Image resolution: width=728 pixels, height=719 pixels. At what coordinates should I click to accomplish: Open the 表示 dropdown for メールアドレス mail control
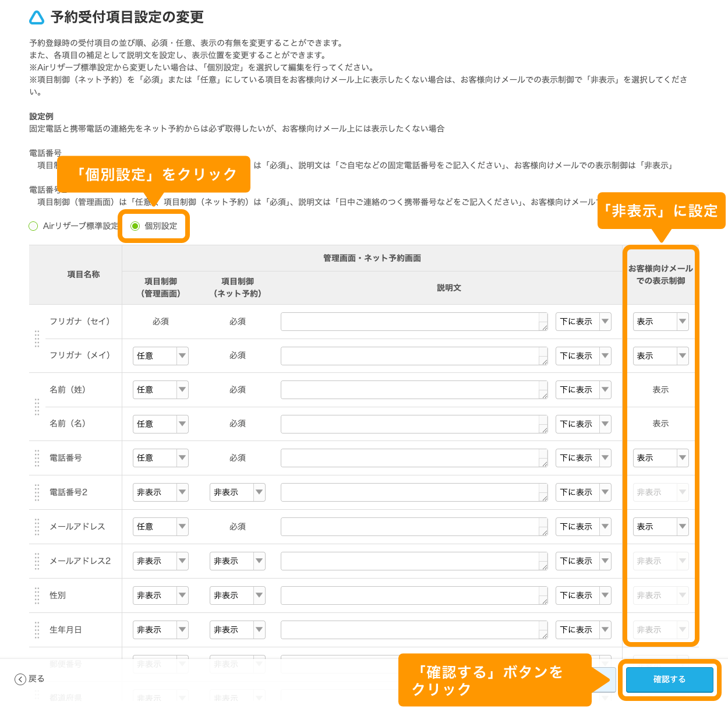660,527
